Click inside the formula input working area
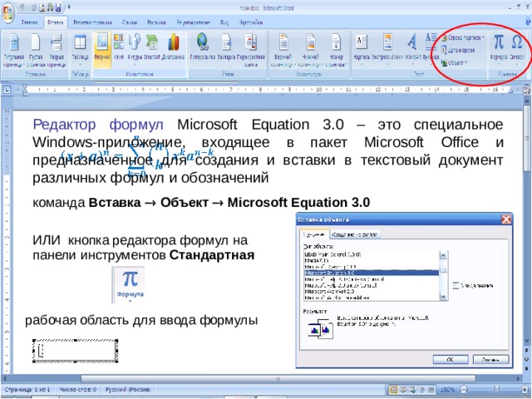 (x=76, y=351)
